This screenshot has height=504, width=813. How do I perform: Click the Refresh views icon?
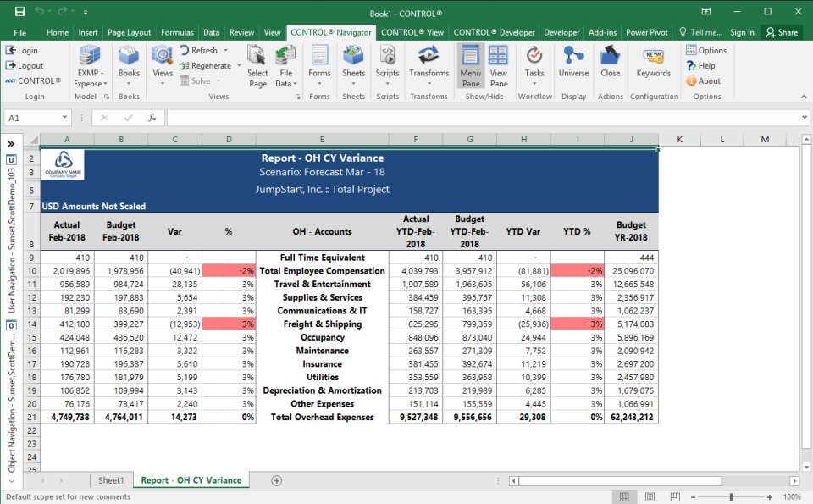tap(185, 51)
